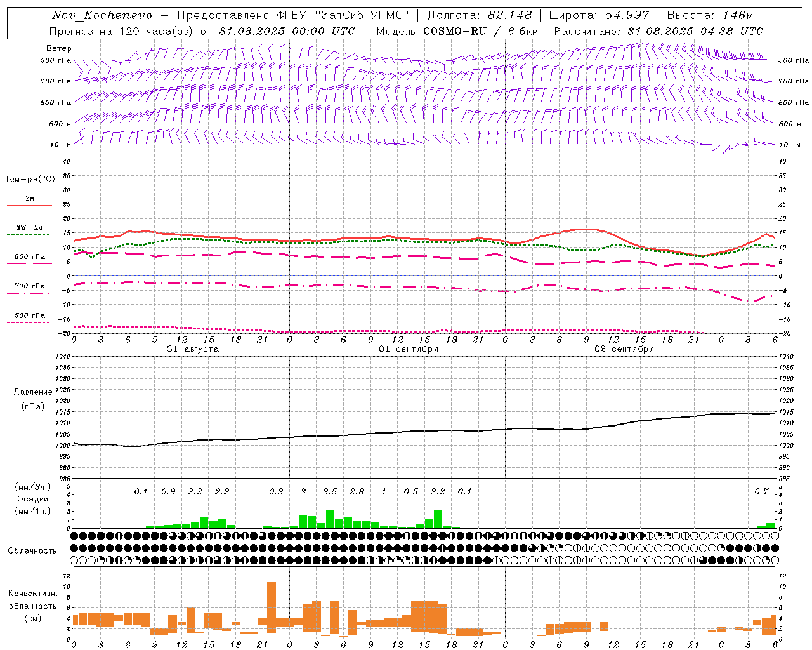The height and width of the screenshot is (650, 812).
Task: Click the 'Td 2м' dew point legend entry
Action: [30, 227]
